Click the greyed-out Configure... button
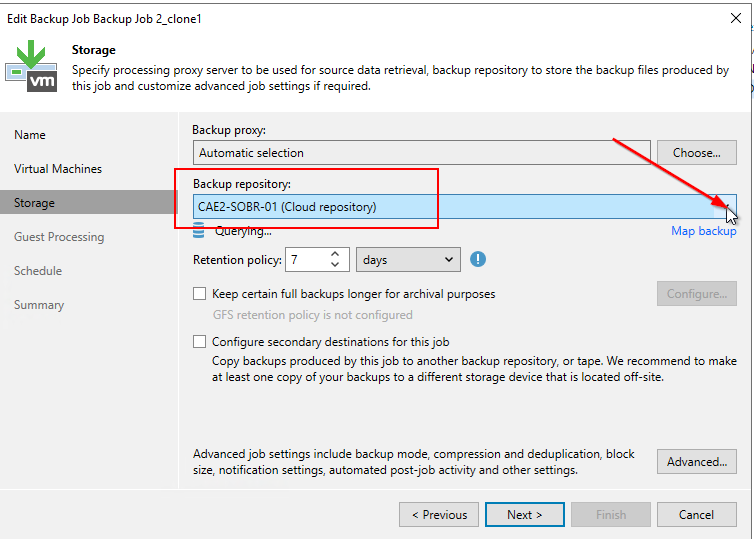754x539 pixels. coord(696,293)
